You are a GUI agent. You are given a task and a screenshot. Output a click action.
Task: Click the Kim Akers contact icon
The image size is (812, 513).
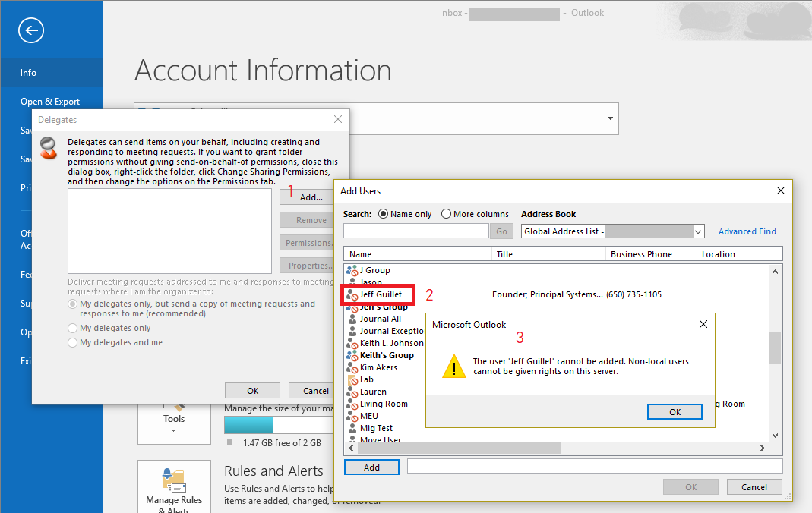coord(352,368)
